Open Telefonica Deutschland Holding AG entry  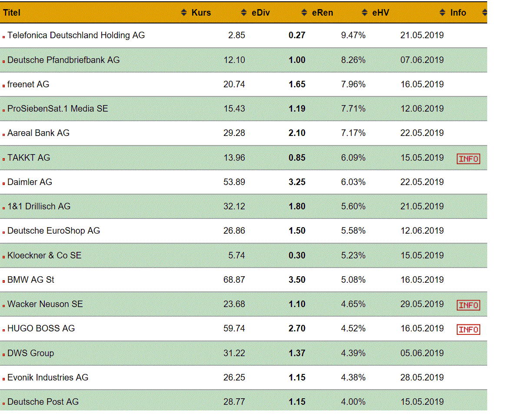76,35
